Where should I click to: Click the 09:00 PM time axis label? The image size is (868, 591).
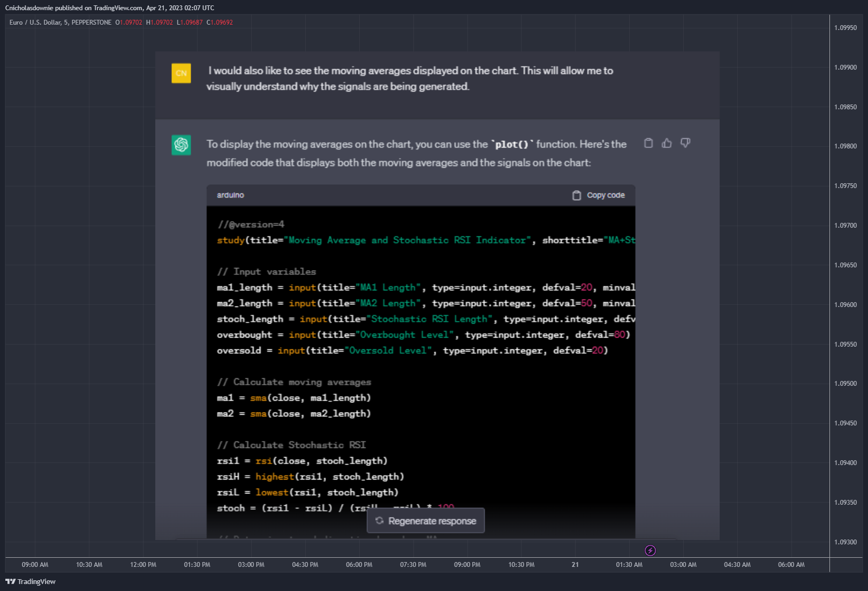pos(467,565)
